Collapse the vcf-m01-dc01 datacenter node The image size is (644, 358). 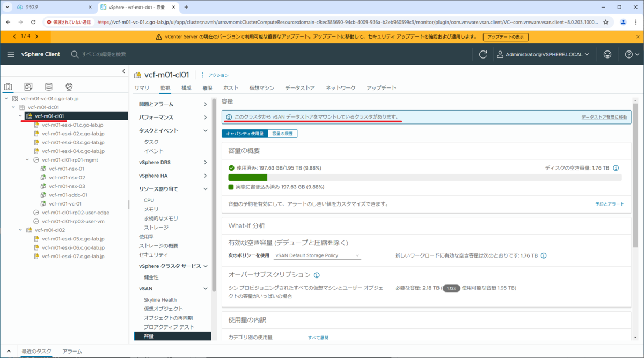13,107
